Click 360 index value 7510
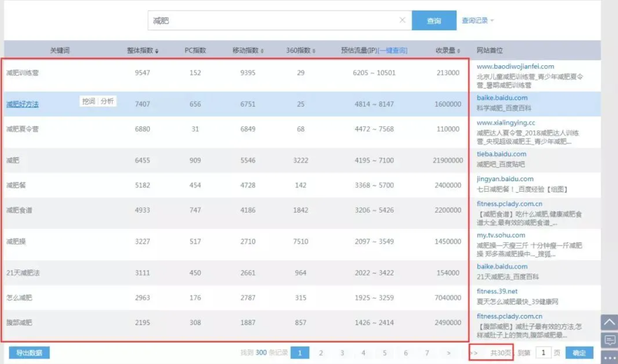 click(301, 242)
